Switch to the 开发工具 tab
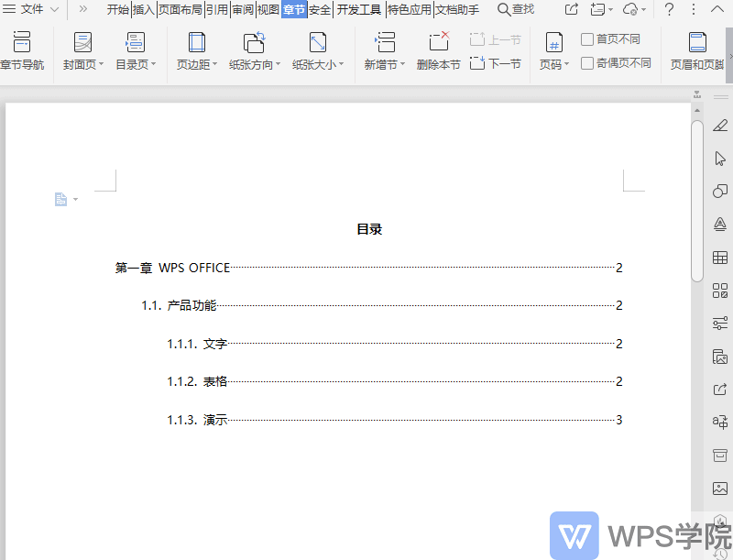The image size is (733, 560). [x=359, y=9]
